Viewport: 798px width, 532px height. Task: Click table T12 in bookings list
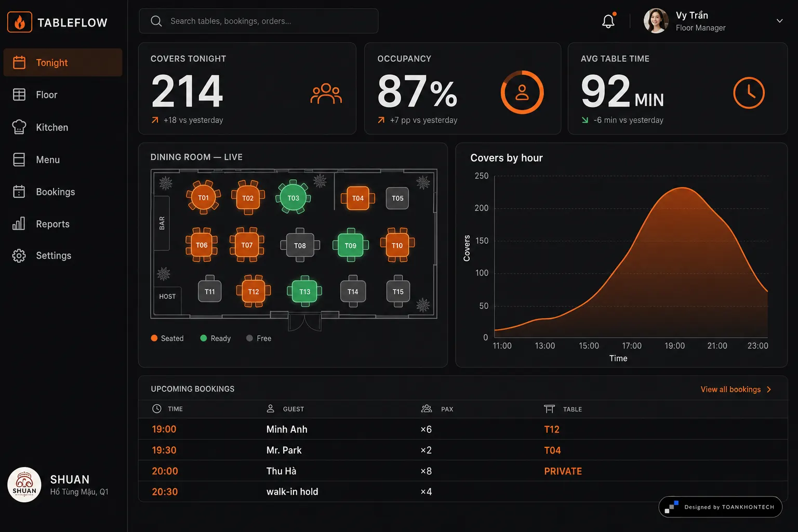[552, 429]
